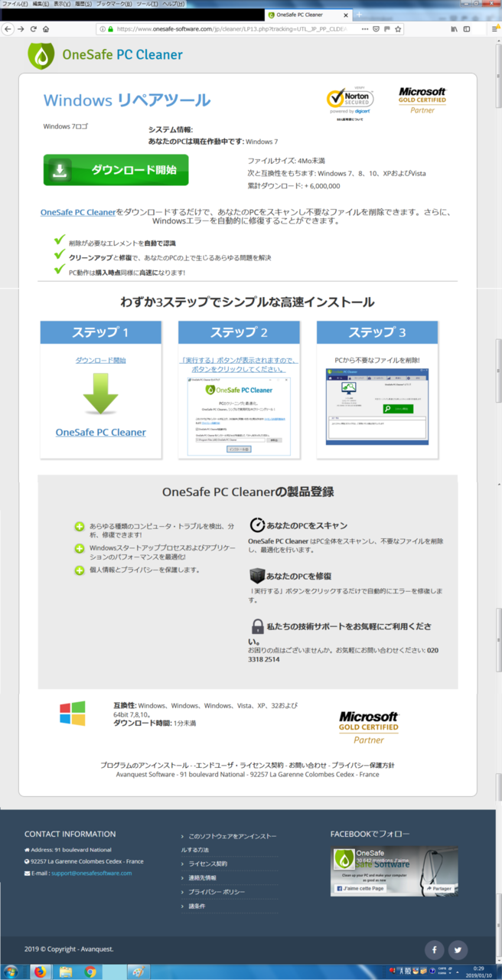
Task: Open the app screenshot in Step 3
Action: [377, 407]
